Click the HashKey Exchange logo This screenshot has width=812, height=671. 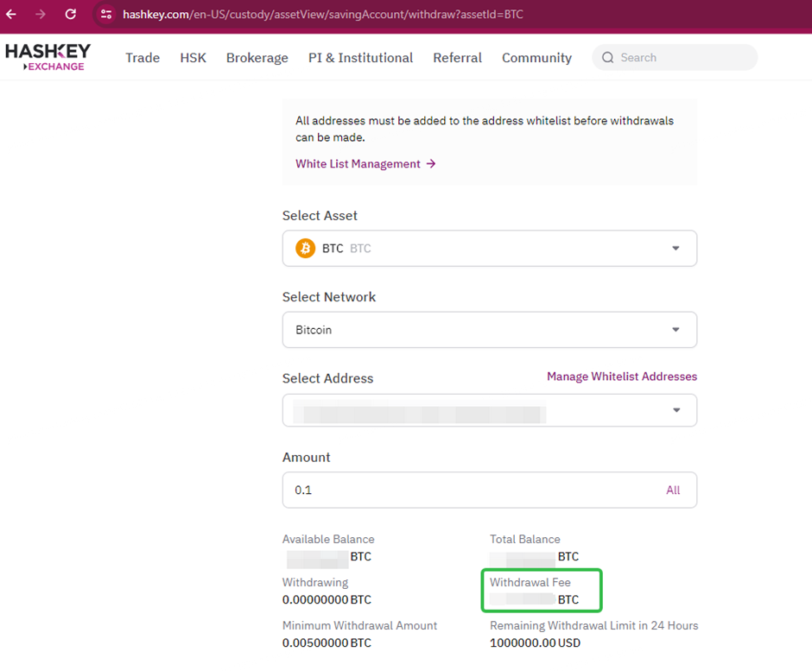coord(48,56)
